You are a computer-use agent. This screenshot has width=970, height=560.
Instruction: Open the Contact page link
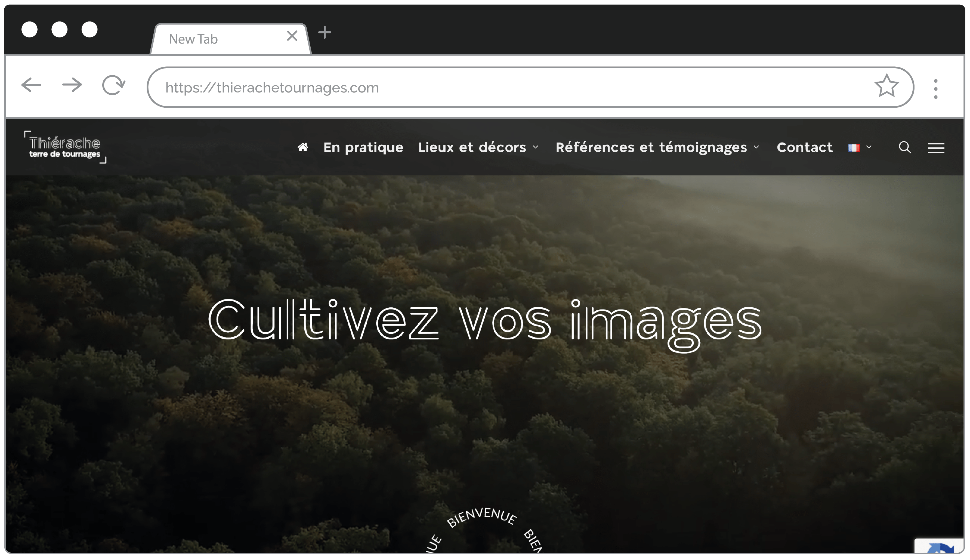(805, 148)
